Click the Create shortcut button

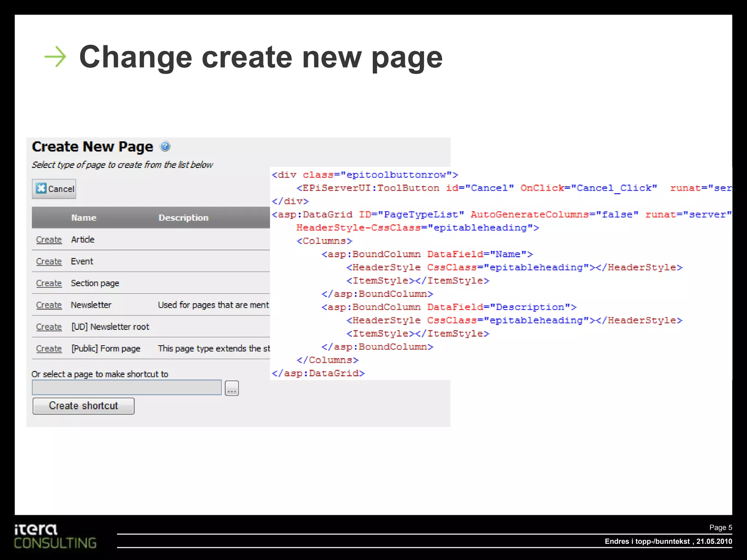84,406
